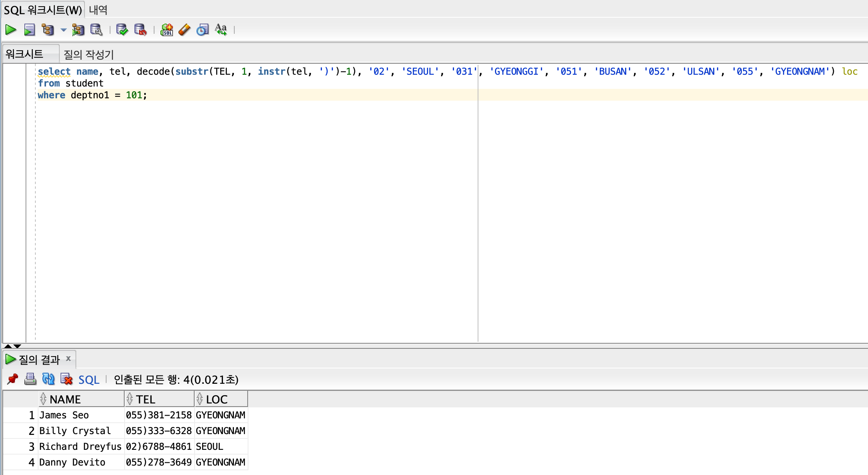
Task: Commit changes with the database checkmark icon
Action: [x=122, y=29]
